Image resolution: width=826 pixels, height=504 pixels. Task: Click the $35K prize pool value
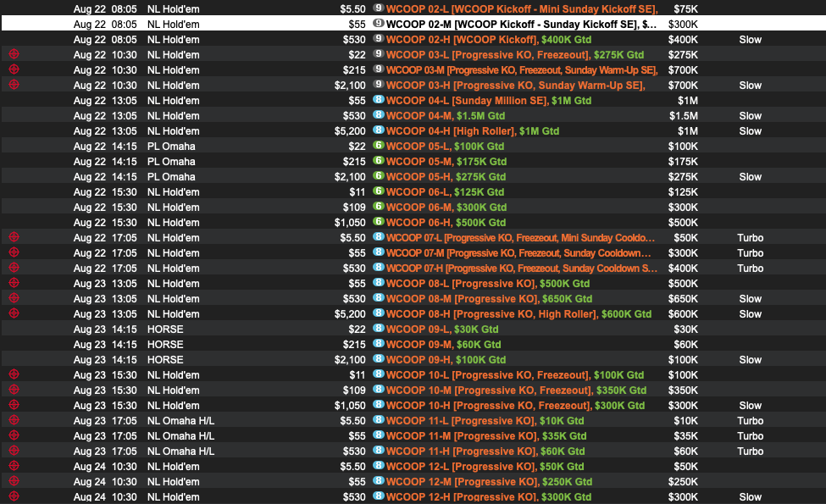[686, 436]
